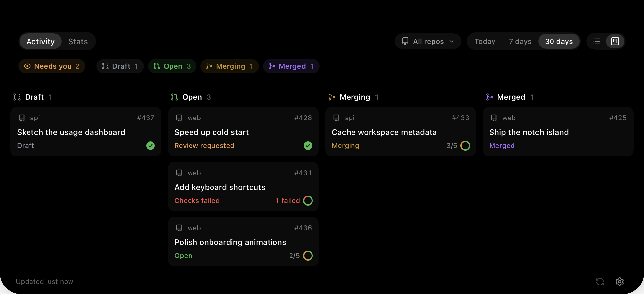Click the refresh icon
The width and height of the screenshot is (644, 294).
coord(600,282)
